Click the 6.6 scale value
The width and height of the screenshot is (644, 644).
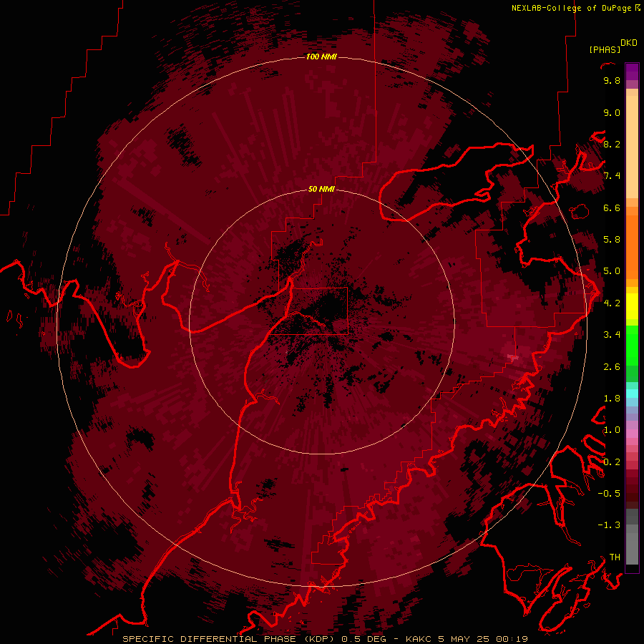tap(612, 208)
